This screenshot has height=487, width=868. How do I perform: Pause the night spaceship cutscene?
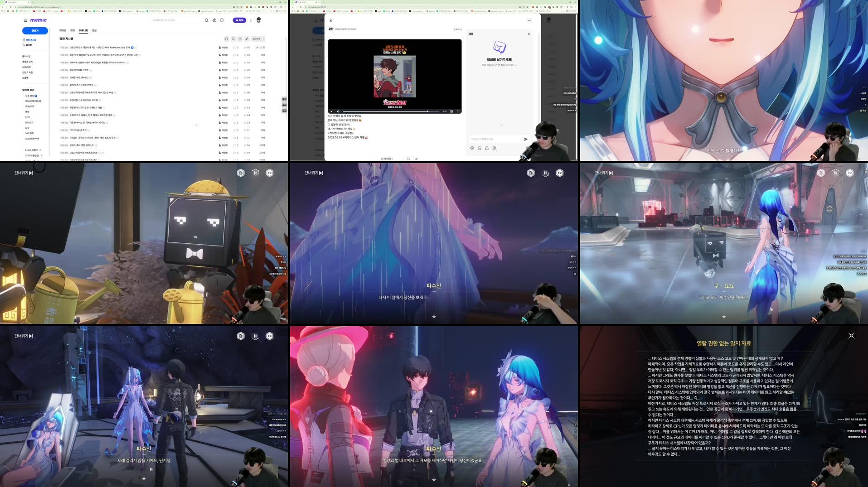[255, 336]
